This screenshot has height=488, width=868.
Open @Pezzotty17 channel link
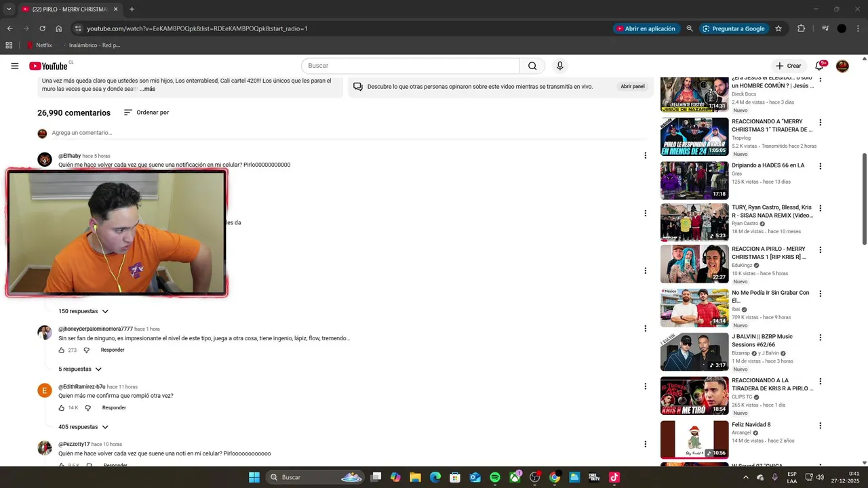pos(74,445)
